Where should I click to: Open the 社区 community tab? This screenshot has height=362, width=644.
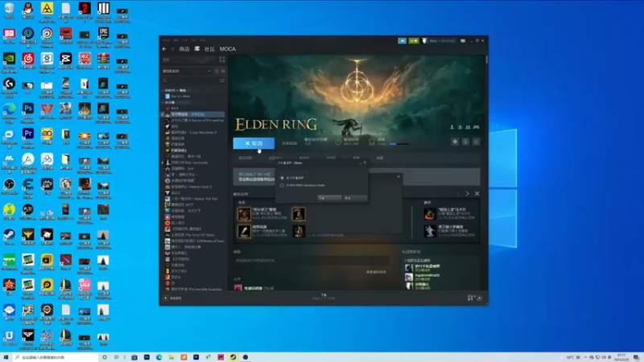(x=209, y=49)
